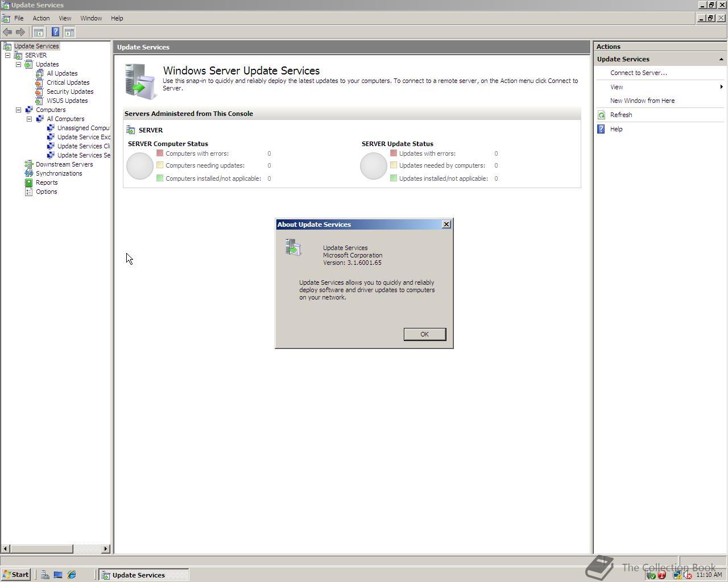Click the yellow Updates needed by computers swatch
Screen dimensions: 728x582
[394, 165]
